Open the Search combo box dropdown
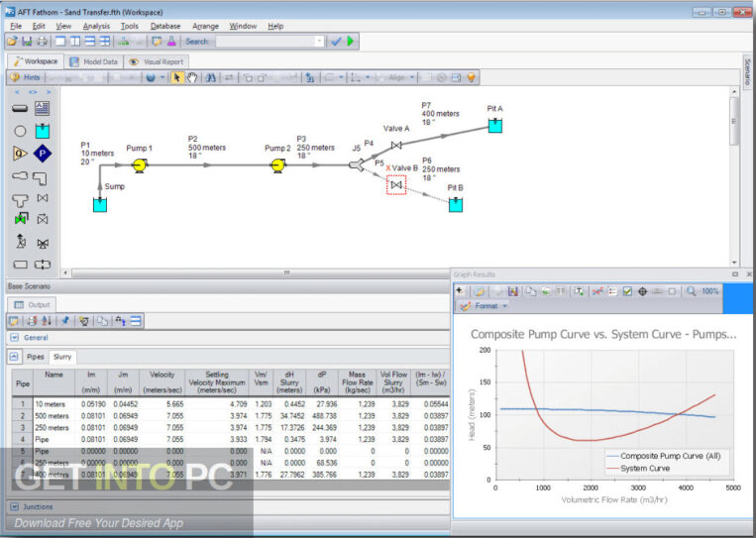The height and width of the screenshot is (538, 756). coord(319,42)
